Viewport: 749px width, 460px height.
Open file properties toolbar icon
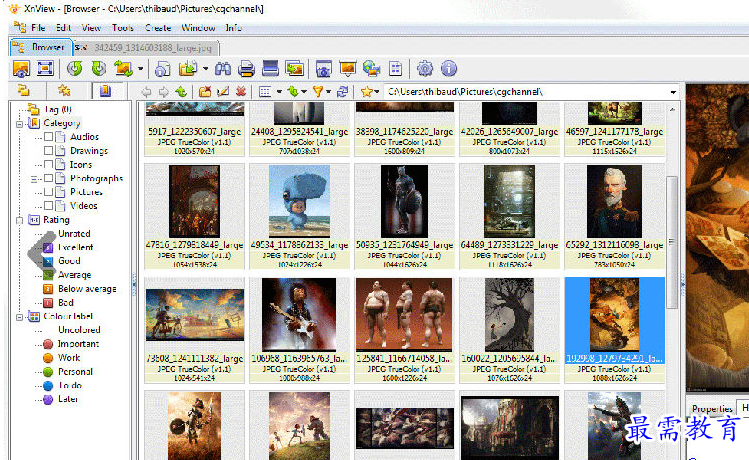[162, 69]
